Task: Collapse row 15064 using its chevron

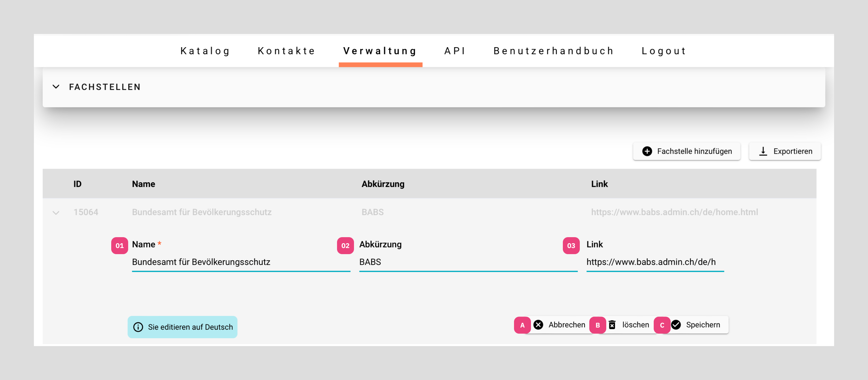Action: coord(56,213)
